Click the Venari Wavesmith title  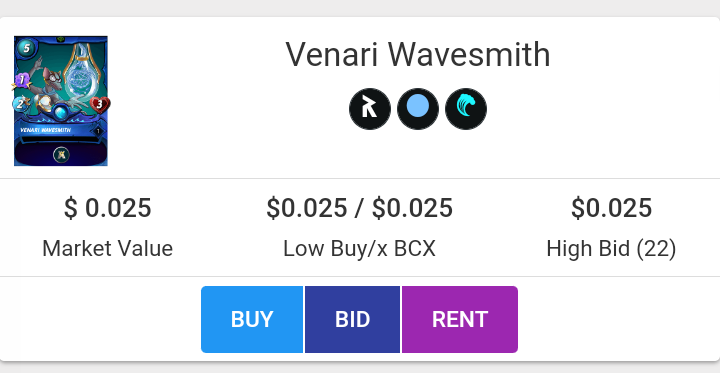(x=418, y=55)
